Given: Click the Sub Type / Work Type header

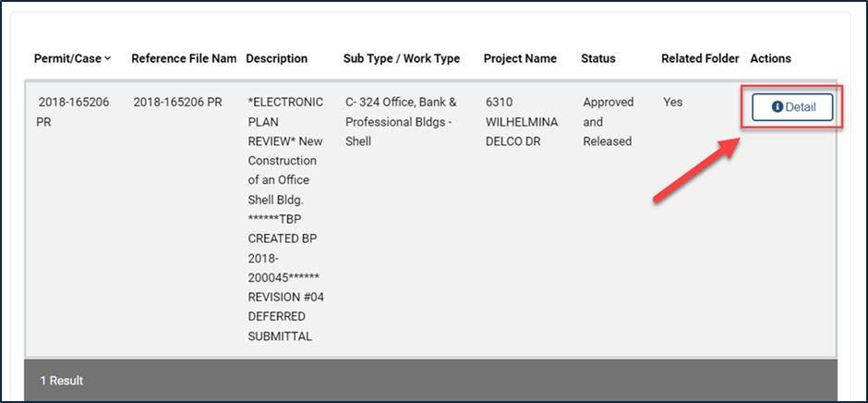Looking at the screenshot, I should tap(401, 58).
